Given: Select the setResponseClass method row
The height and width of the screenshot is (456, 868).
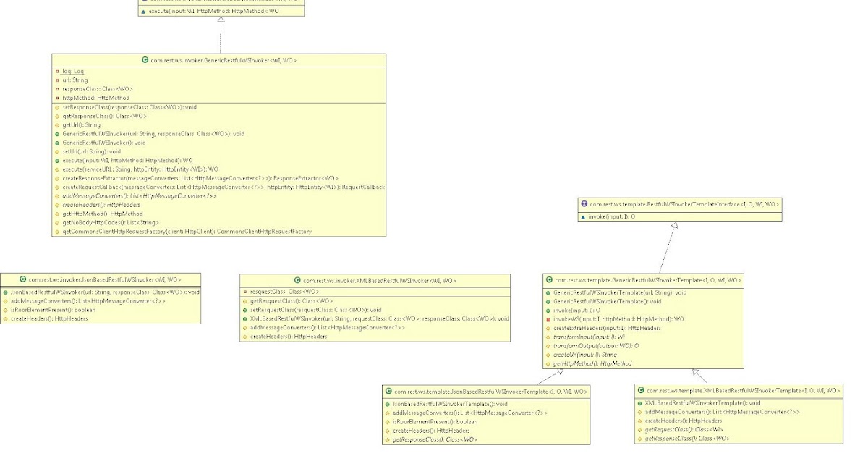Looking at the screenshot, I should point(129,107).
